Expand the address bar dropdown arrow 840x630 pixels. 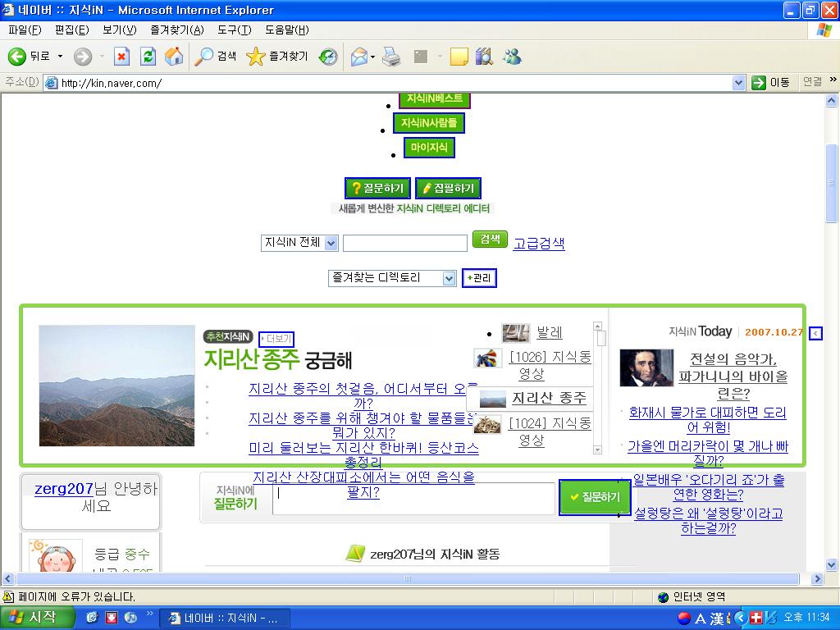739,83
